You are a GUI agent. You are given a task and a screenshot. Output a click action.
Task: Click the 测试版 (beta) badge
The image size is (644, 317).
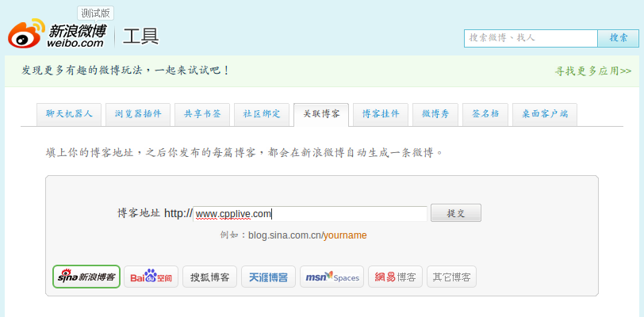click(95, 13)
